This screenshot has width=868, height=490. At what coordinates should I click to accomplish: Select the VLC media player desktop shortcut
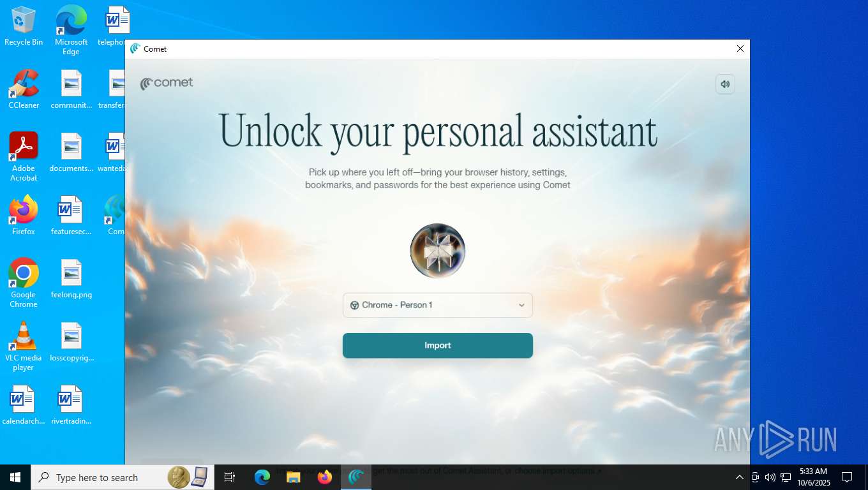pyautogui.click(x=24, y=346)
